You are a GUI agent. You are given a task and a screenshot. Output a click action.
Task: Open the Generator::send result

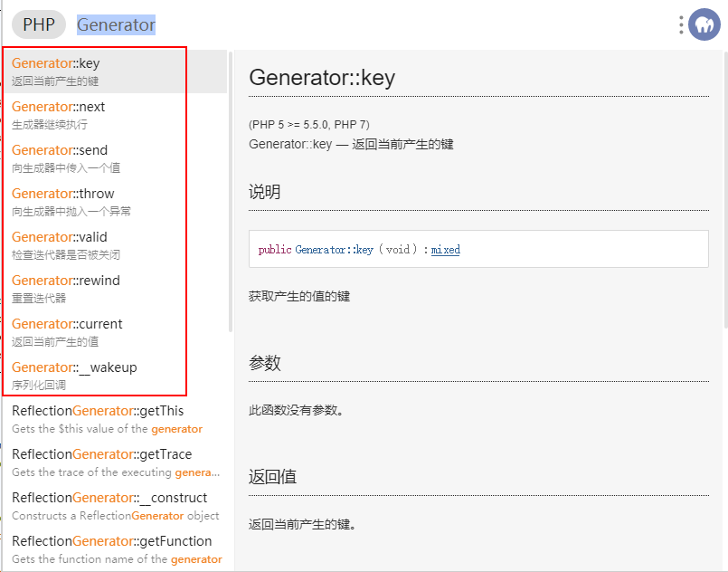pyautogui.click(x=115, y=158)
